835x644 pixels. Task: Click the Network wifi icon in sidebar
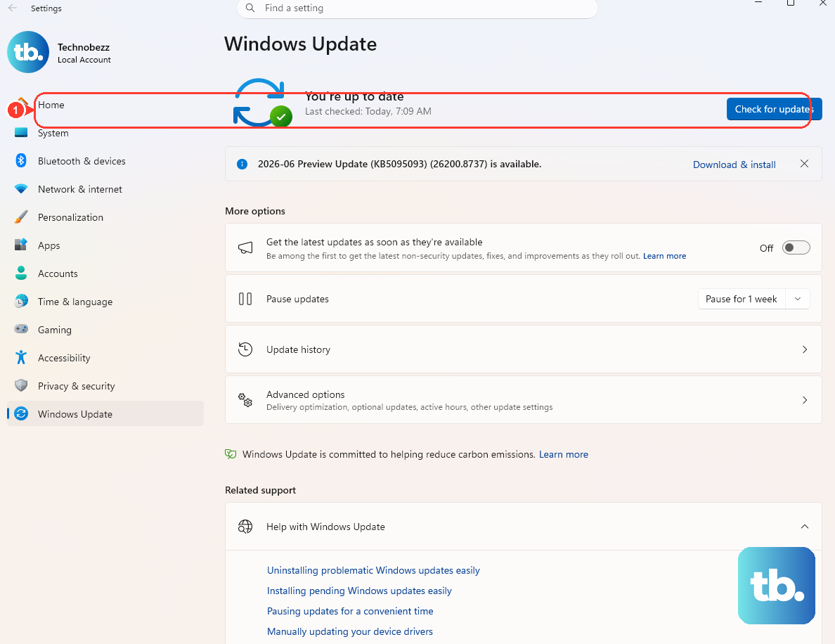pyautogui.click(x=21, y=189)
